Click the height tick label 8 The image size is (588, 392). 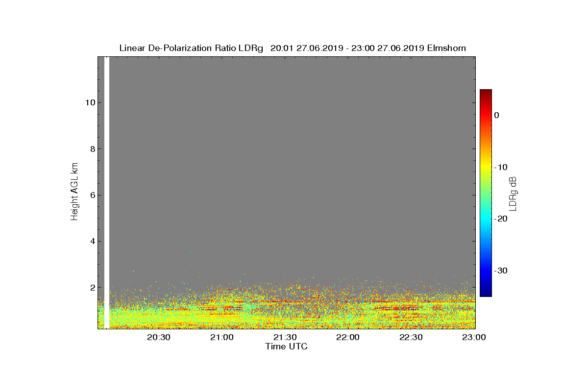(x=92, y=149)
